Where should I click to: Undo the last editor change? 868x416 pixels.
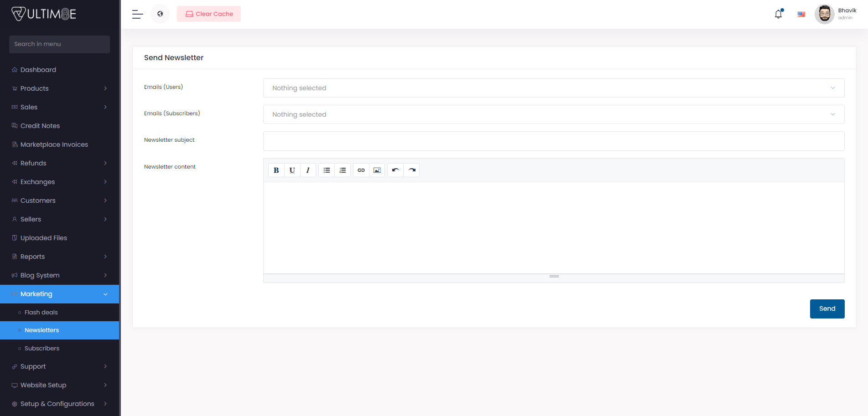pos(395,170)
